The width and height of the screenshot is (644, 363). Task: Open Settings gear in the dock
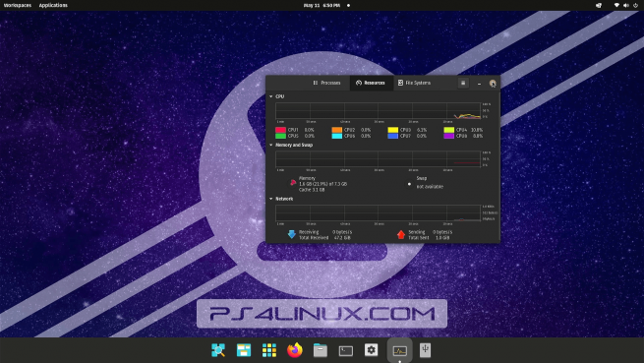click(x=372, y=350)
